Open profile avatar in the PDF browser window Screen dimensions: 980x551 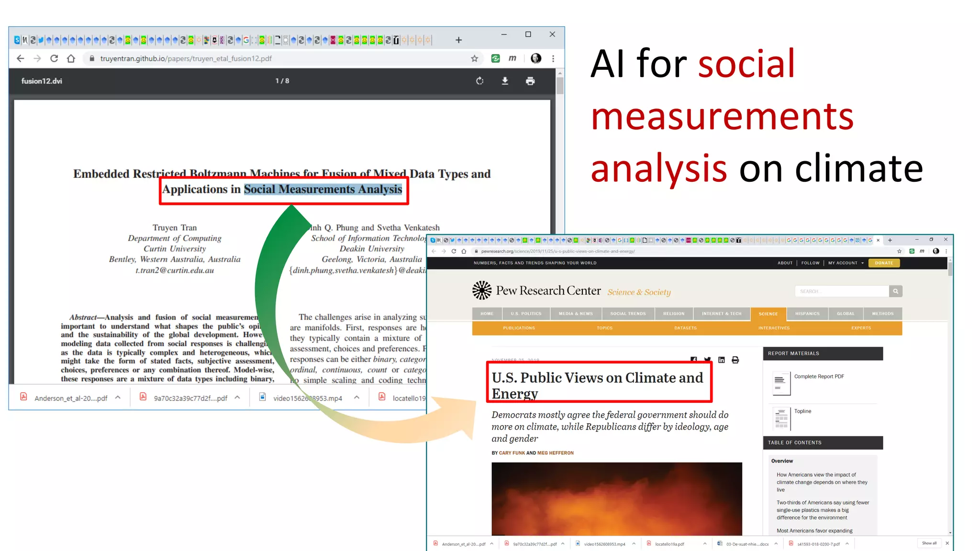coord(536,58)
